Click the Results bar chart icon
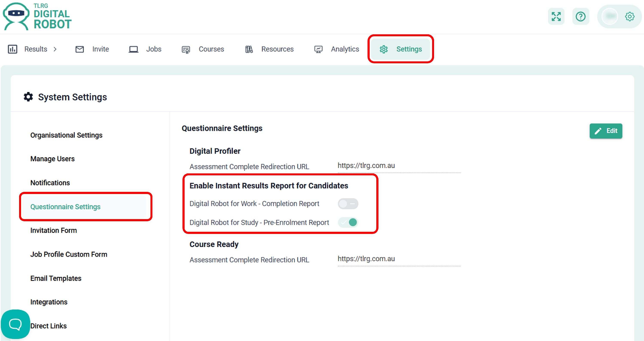 coord(12,49)
